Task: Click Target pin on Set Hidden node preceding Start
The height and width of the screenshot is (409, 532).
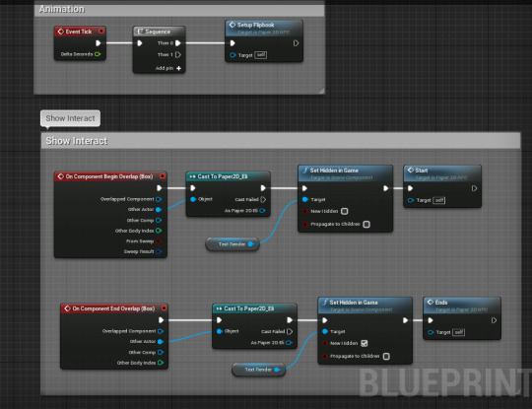Action: tap(305, 200)
